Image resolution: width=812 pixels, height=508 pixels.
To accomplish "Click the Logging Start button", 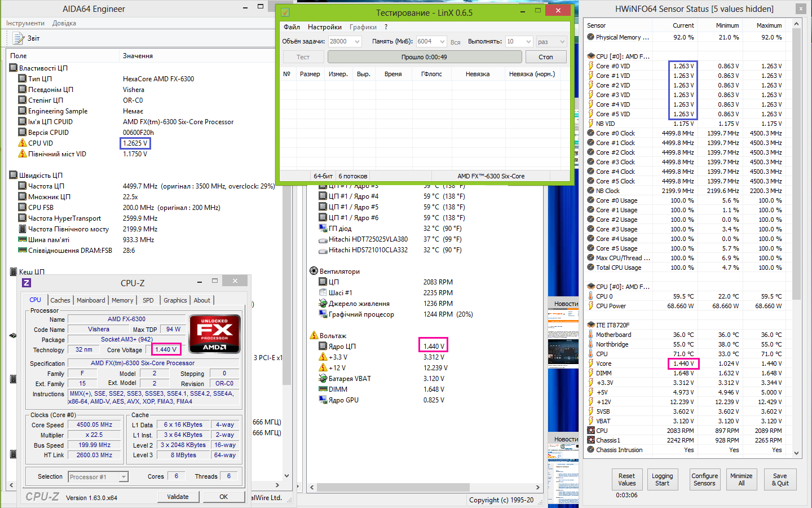I will 663,479.
